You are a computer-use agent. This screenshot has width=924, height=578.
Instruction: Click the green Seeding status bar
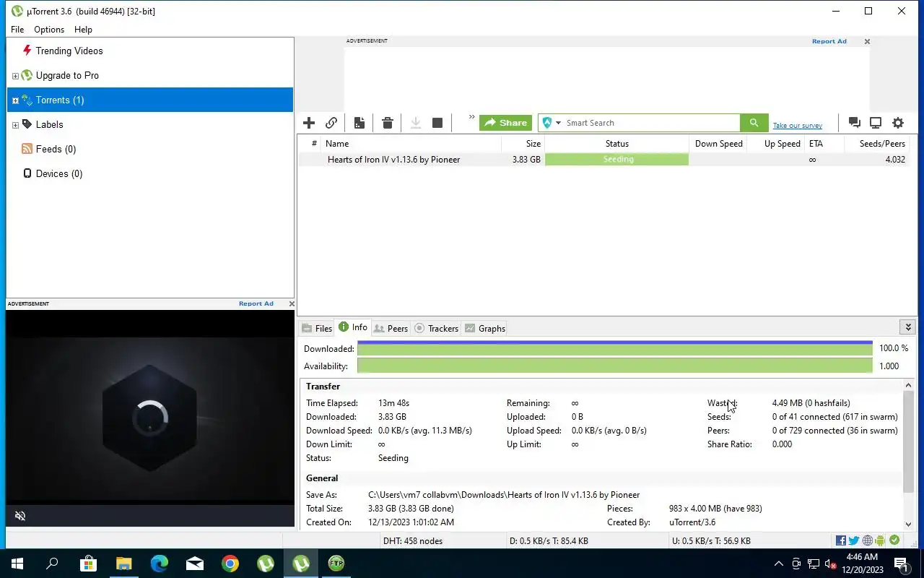(617, 160)
